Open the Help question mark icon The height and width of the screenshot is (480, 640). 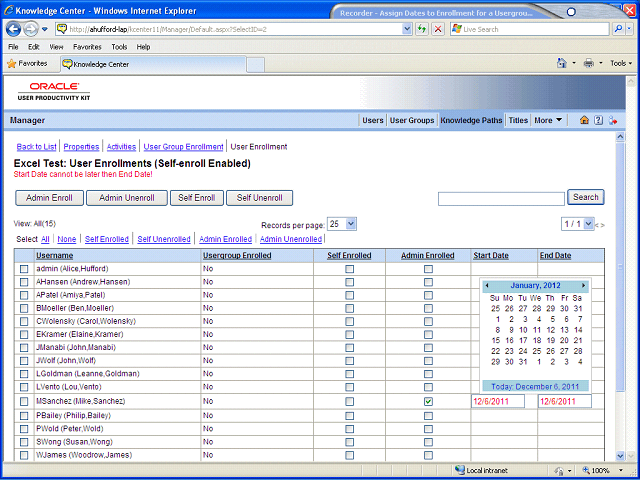(x=598, y=120)
